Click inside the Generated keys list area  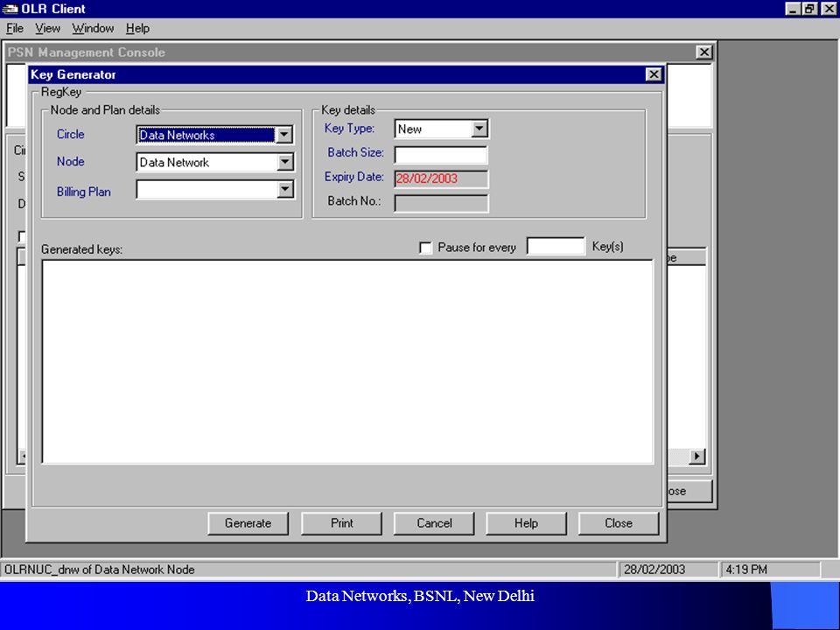point(347,361)
